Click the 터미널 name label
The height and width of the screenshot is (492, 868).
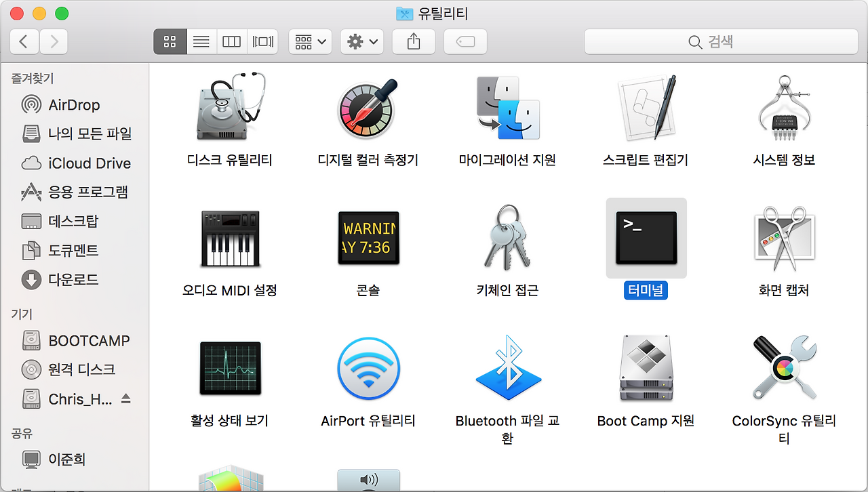646,291
